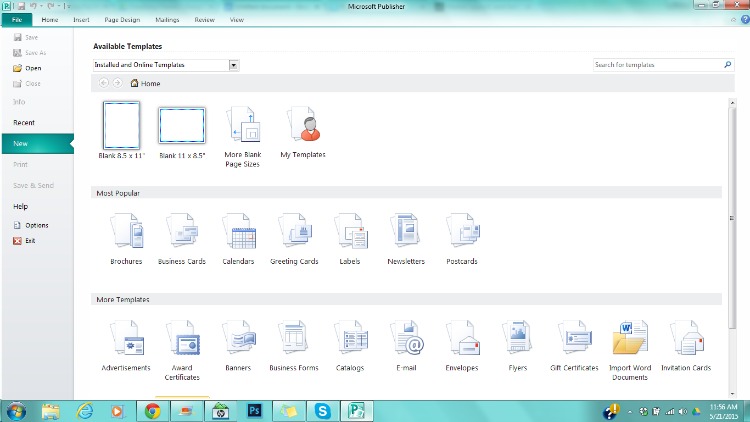Open Google Chrome from the taskbar
This screenshot has height=422, width=750.
pos(153,411)
